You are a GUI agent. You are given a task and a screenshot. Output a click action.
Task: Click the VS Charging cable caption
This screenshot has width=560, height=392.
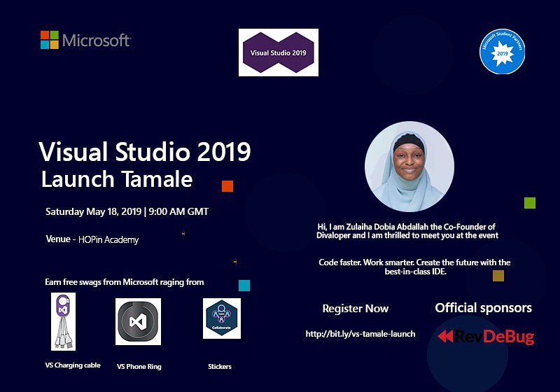[73, 365]
